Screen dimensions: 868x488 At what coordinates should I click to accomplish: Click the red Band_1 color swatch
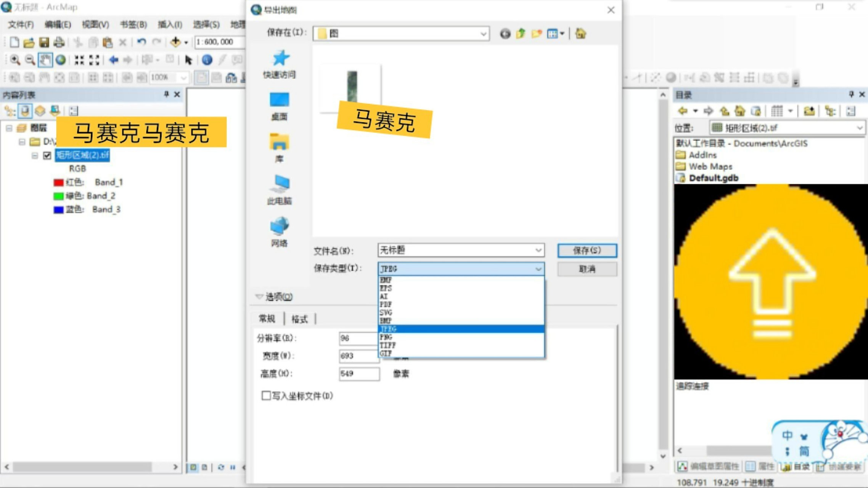[58, 182]
